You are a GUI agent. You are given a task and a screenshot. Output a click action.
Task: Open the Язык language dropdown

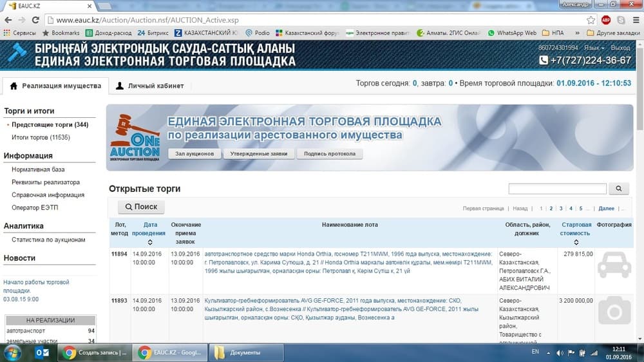594,48
